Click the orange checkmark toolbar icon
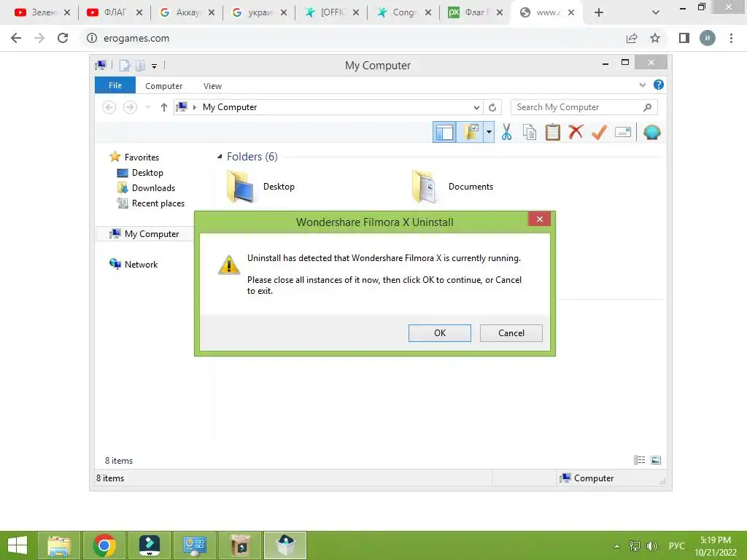The width and height of the screenshot is (747, 560). coord(599,132)
